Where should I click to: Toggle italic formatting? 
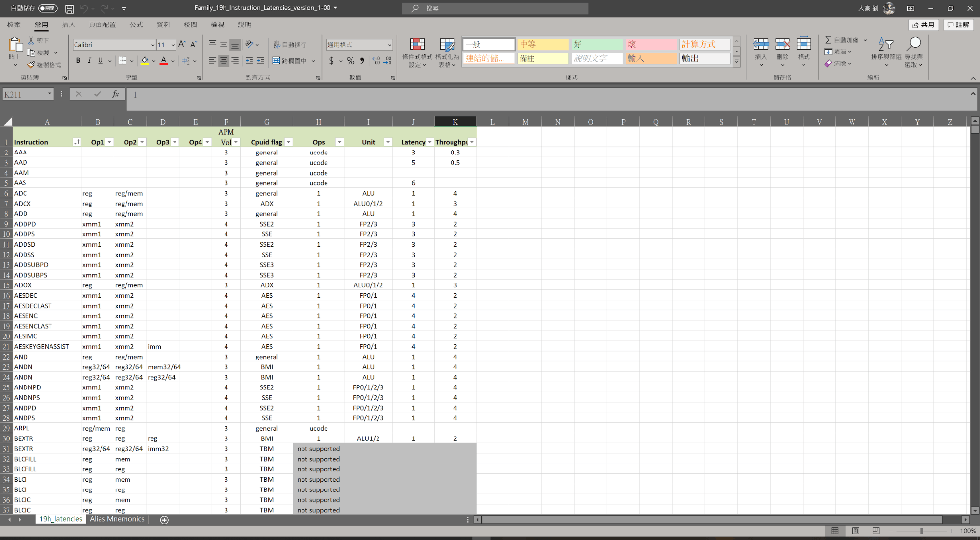[89, 61]
